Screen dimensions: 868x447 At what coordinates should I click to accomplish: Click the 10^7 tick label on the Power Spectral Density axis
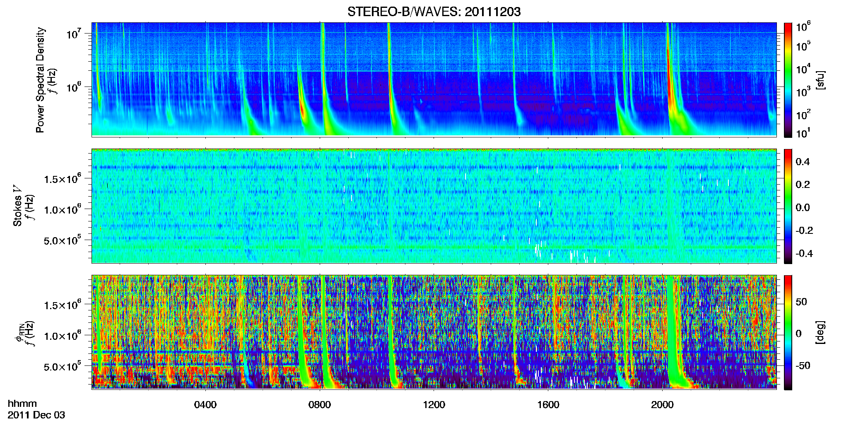(x=74, y=34)
